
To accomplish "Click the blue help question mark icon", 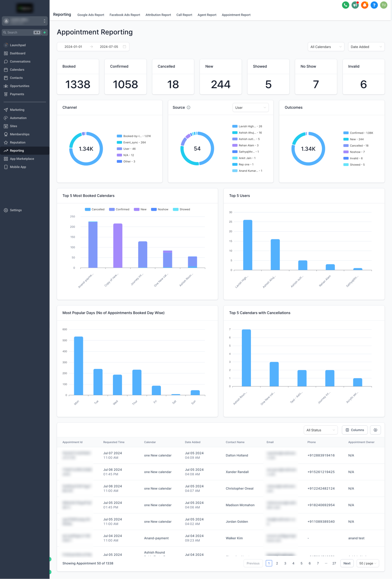I will 374,5.
